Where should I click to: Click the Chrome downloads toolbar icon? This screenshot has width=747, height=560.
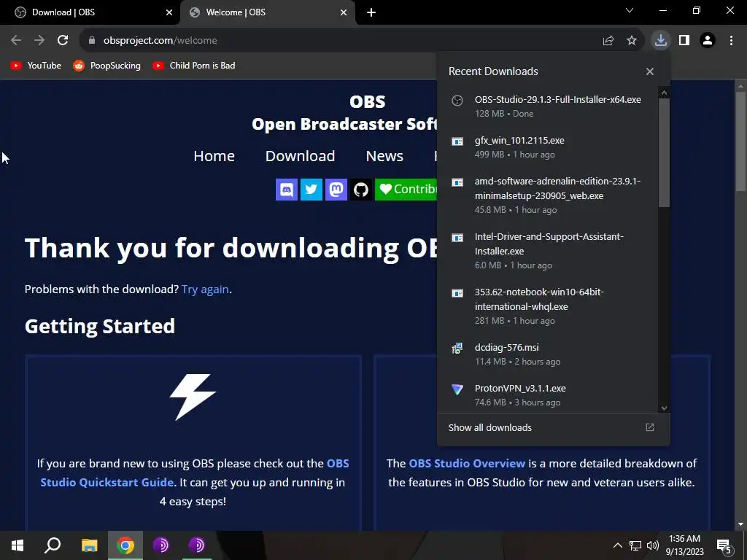pos(661,41)
